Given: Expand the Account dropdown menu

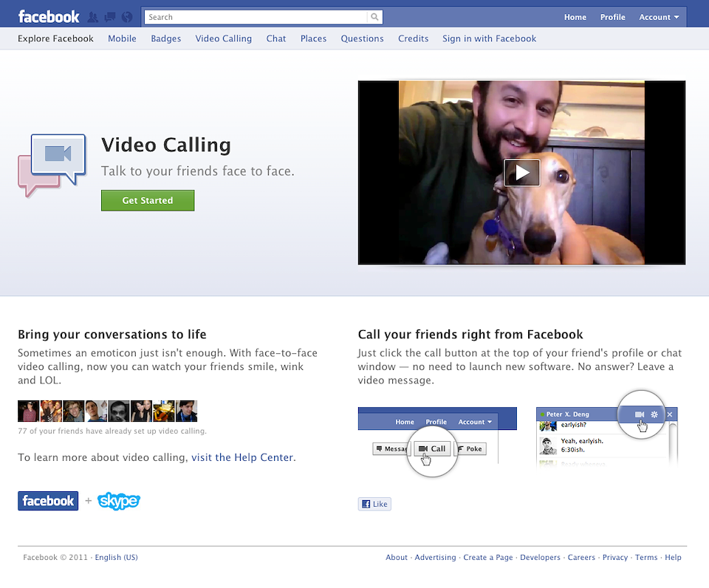Looking at the screenshot, I should tap(659, 17).
